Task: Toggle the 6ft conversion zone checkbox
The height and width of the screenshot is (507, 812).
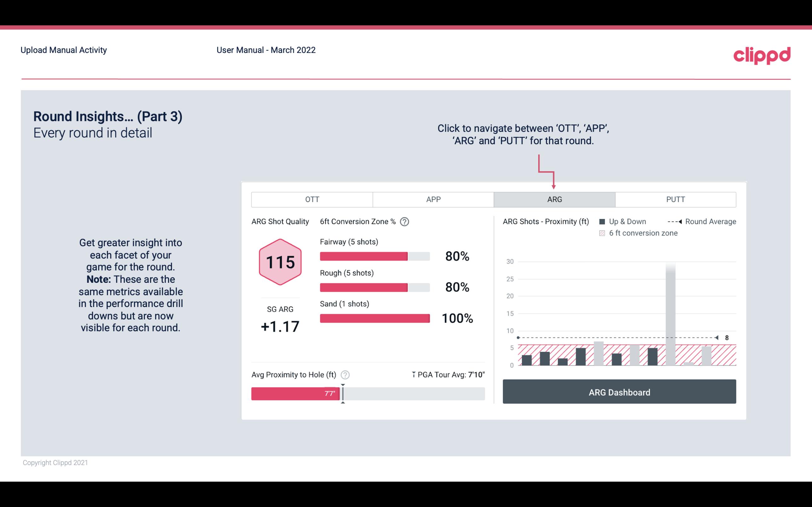Action: [603, 232]
